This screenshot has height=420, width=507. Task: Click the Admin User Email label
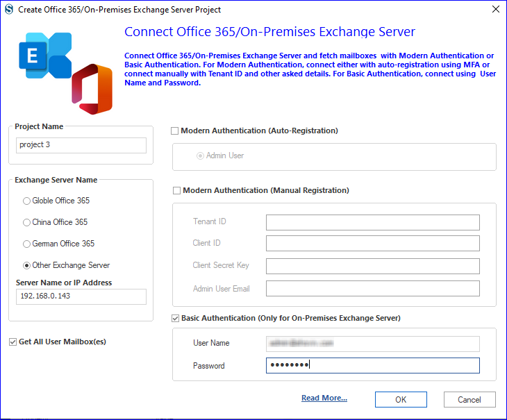[221, 289]
